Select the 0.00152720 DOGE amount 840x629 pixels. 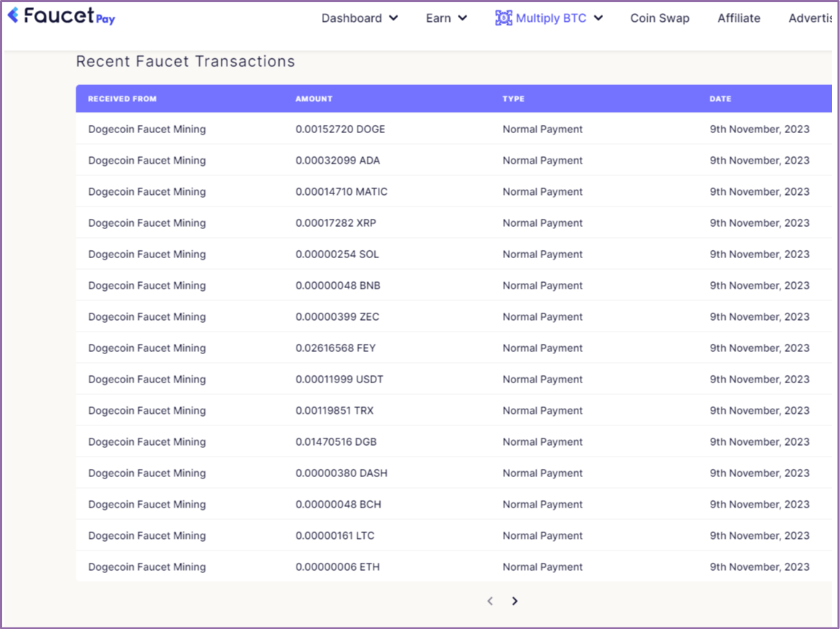tap(340, 129)
